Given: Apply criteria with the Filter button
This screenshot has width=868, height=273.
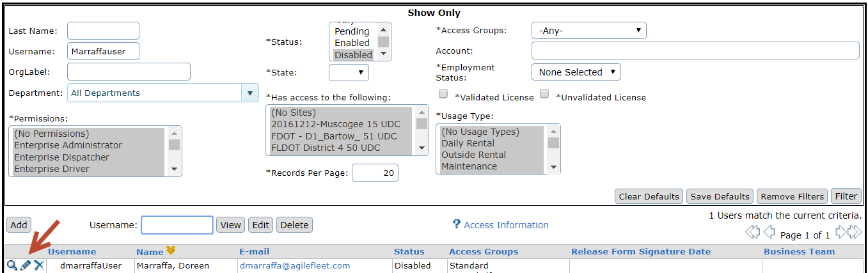Looking at the screenshot, I should tap(846, 196).
